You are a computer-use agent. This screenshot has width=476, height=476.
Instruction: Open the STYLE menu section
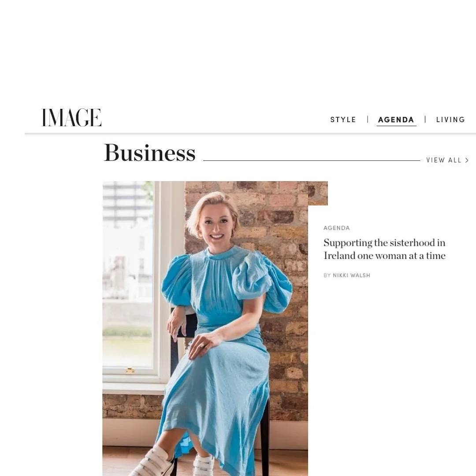[x=343, y=119]
